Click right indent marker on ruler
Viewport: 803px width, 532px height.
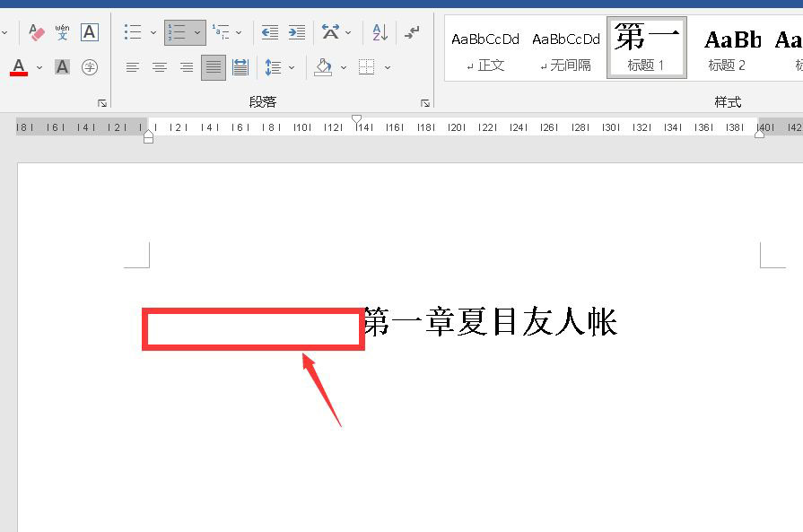pos(759,134)
